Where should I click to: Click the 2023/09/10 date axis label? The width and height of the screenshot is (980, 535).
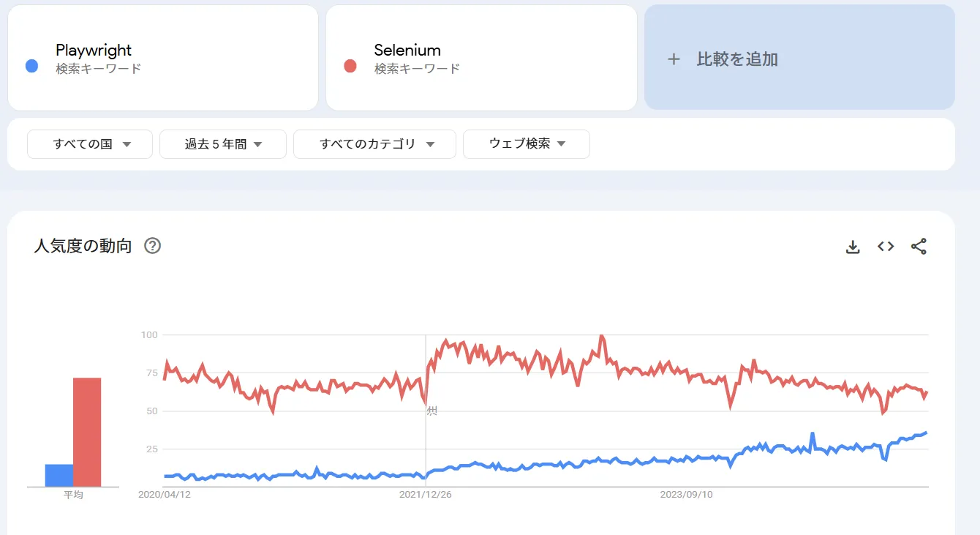pos(686,495)
